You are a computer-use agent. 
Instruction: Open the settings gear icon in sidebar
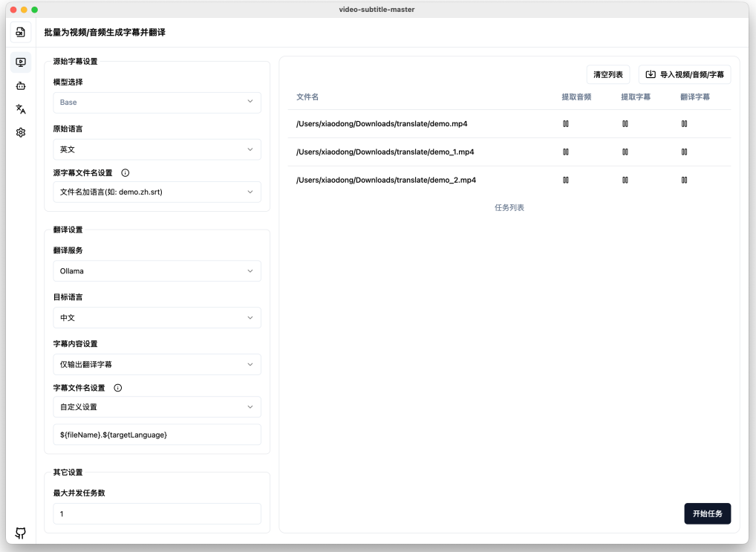[21, 132]
